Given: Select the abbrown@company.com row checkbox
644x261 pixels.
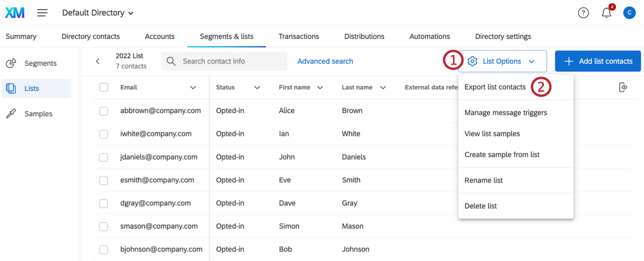Looking at the screenshot, I should [x=103, y=111].
